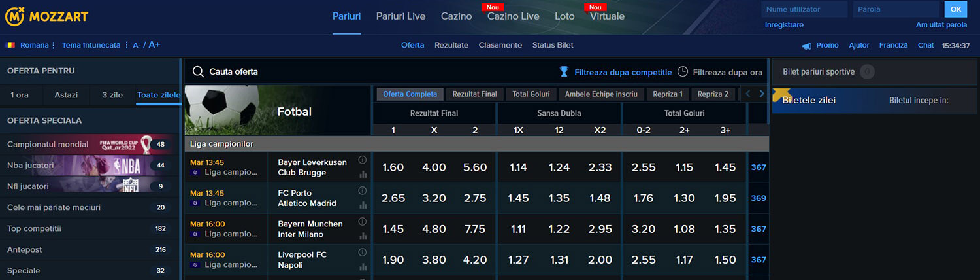Expand more bets 367 for Liverpool FC
The width and height of the screenshot is (980, 280).
[759, 260]
